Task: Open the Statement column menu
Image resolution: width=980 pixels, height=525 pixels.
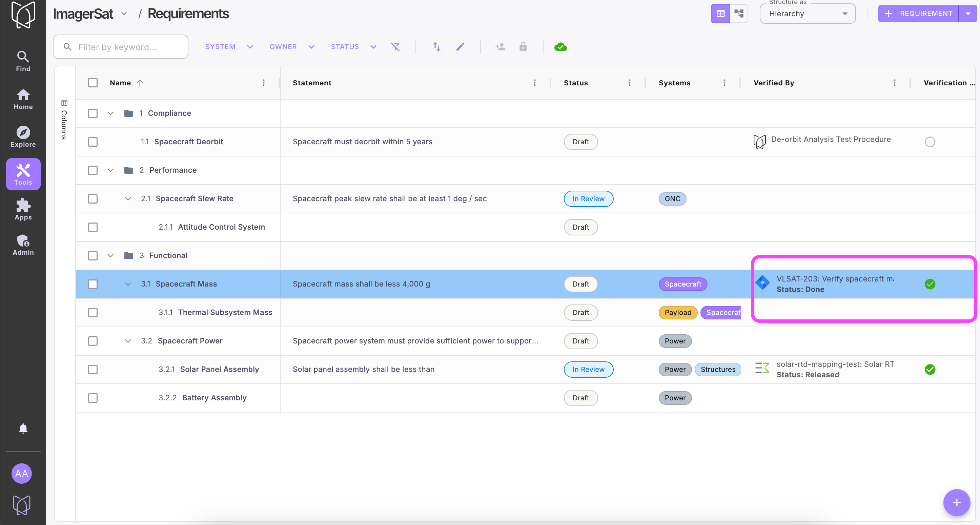Action: (534, 83)
